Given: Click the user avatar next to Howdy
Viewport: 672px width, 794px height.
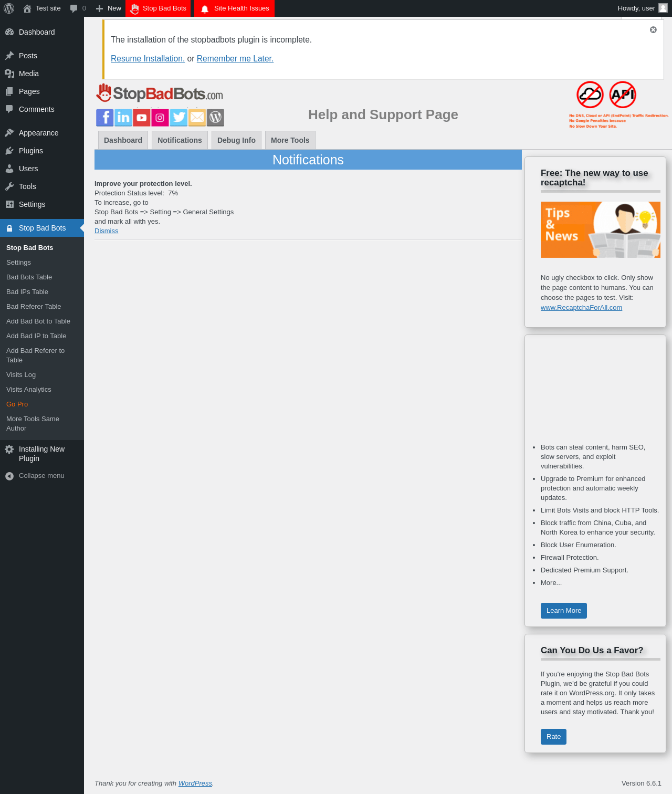Looking at the screenshot, I should coord(663,8).
